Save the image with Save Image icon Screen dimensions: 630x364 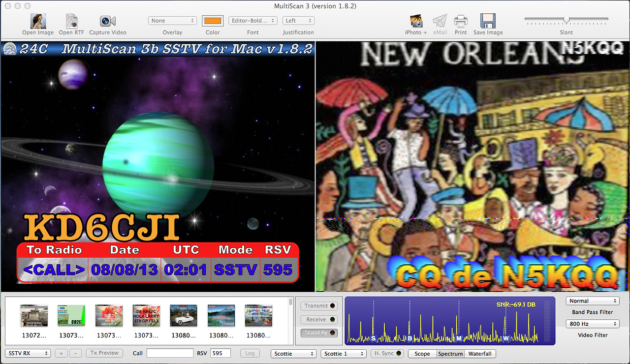point(487,22)
